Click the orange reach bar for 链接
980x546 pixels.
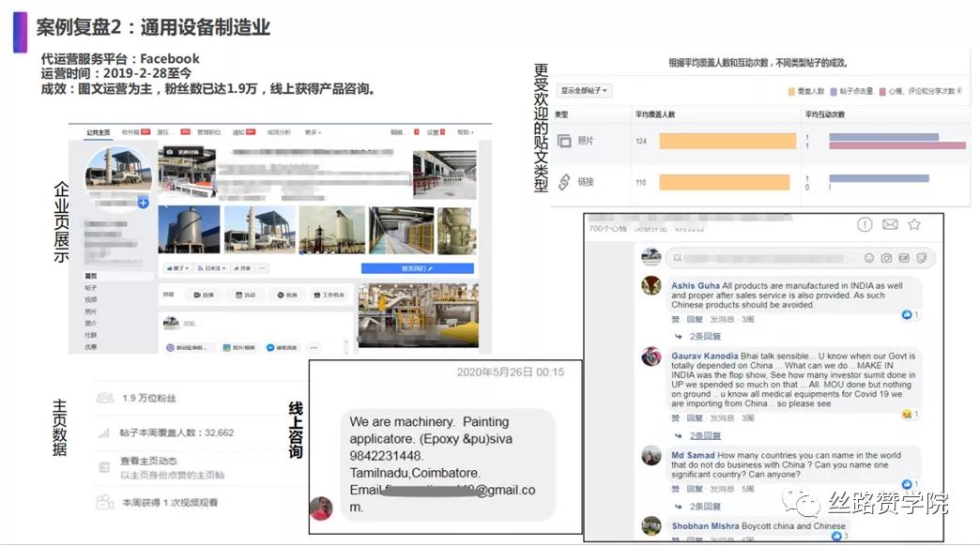point(725,182)
